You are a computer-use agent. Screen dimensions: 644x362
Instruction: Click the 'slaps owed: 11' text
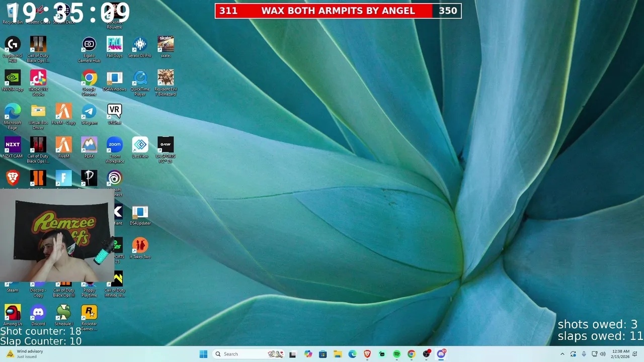tap(600, 336)
